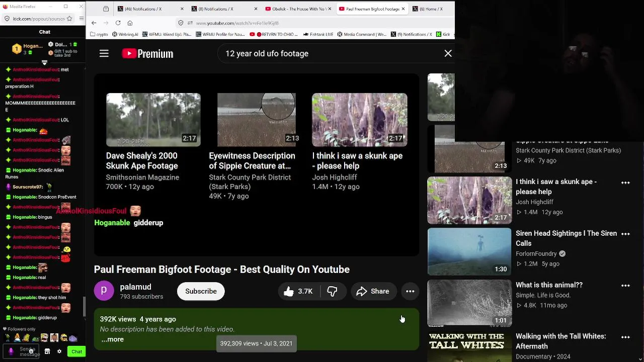Open the 'crypto' bookmarks folder
The image size is (644, 362).
click(99, 34)
